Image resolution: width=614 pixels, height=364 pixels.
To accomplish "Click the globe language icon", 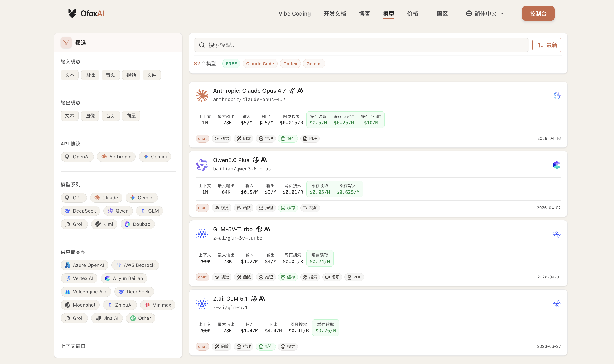I will (469, 14).
